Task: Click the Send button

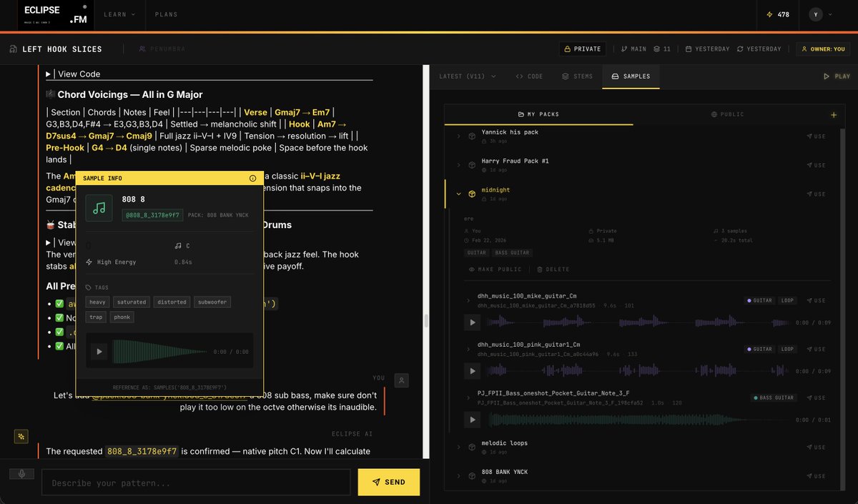Action: point(388,483)
